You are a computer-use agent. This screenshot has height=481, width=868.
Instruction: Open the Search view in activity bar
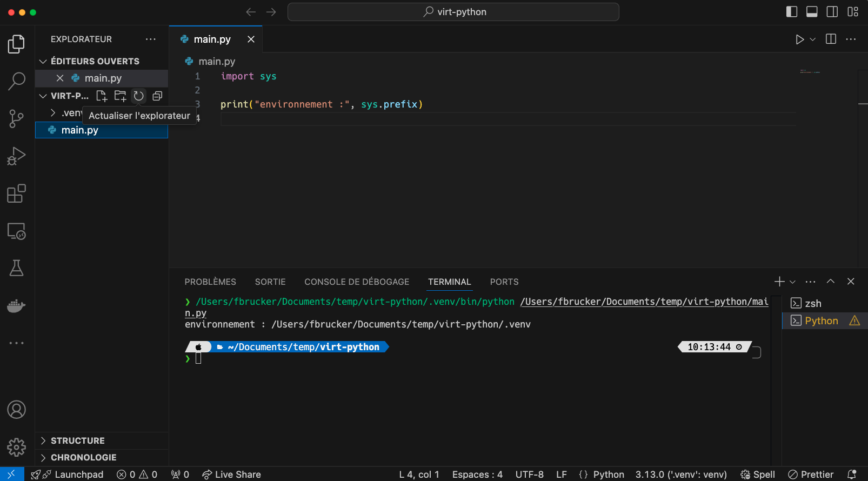pos(16,81)
